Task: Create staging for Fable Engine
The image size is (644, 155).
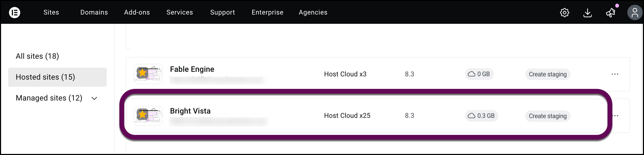Action: [548, 74]
